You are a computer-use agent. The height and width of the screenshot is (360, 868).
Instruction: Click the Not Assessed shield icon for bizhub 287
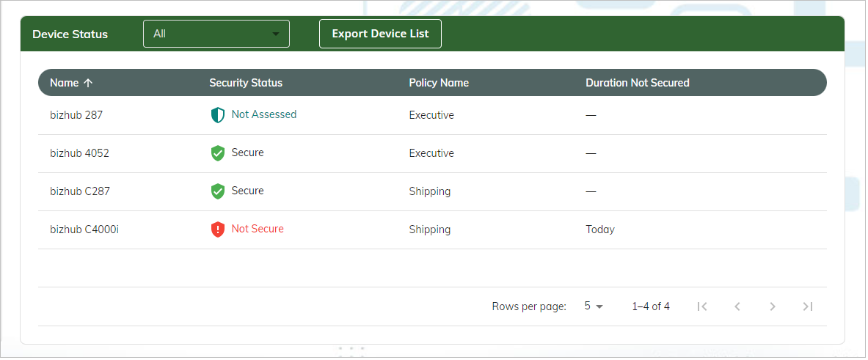pyautogui.click(x=217, y=115)
